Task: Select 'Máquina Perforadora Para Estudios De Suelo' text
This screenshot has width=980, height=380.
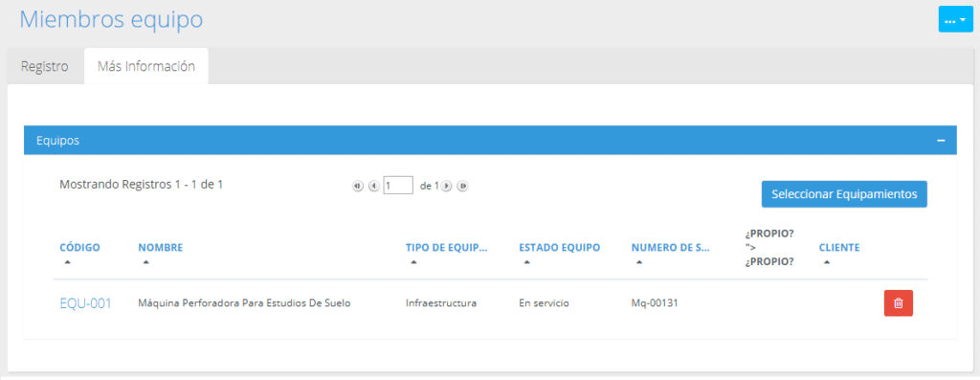Action: tap(244, 303)
